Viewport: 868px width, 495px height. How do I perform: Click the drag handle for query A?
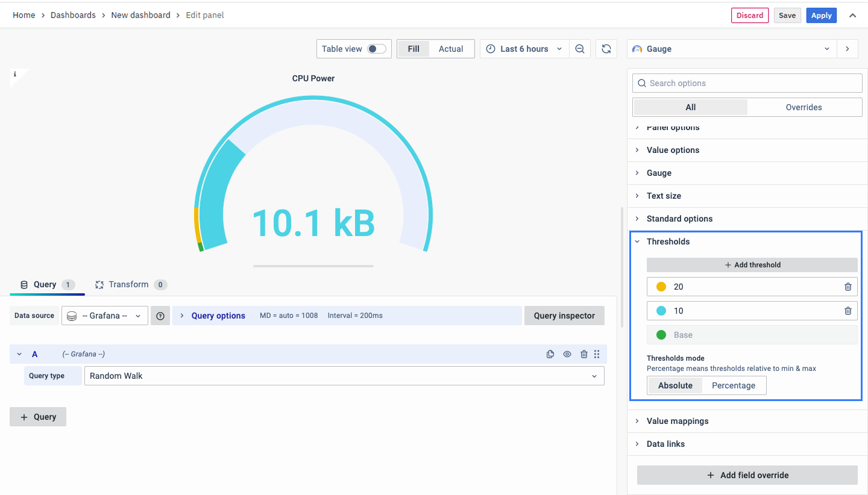597,354
